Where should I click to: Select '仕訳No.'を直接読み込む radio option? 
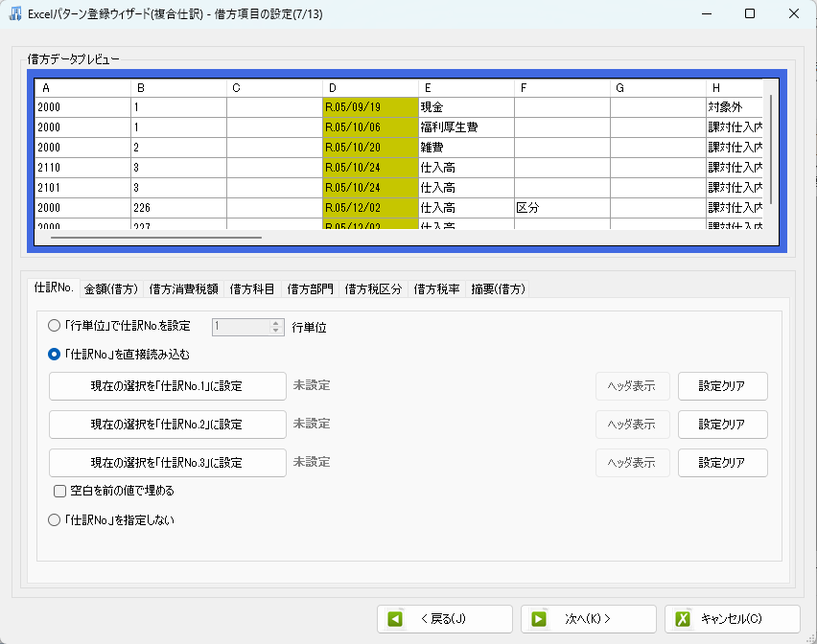55,354
